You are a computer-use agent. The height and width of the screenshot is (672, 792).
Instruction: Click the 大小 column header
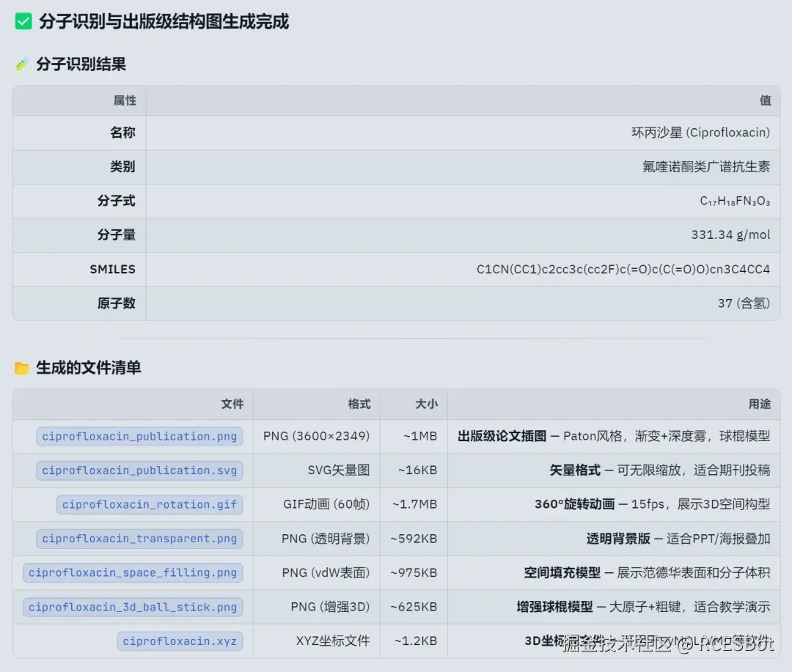coord(428,404)
